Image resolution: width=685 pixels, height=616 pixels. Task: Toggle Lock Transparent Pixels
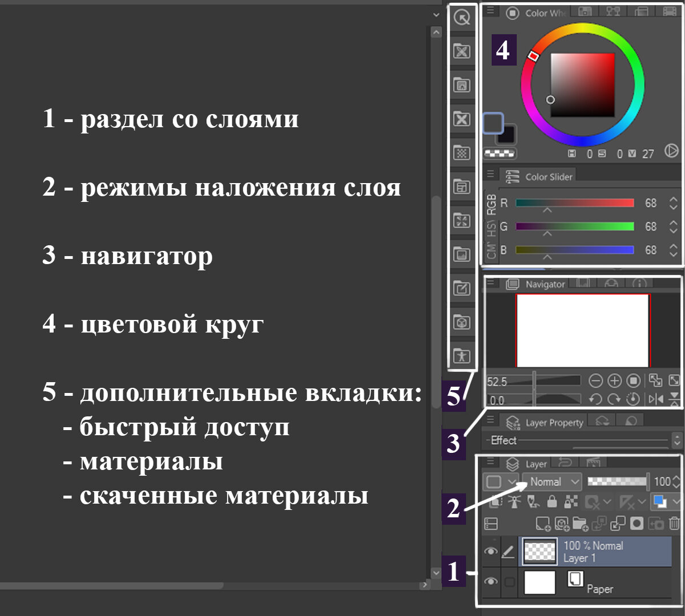pos(571,502)
